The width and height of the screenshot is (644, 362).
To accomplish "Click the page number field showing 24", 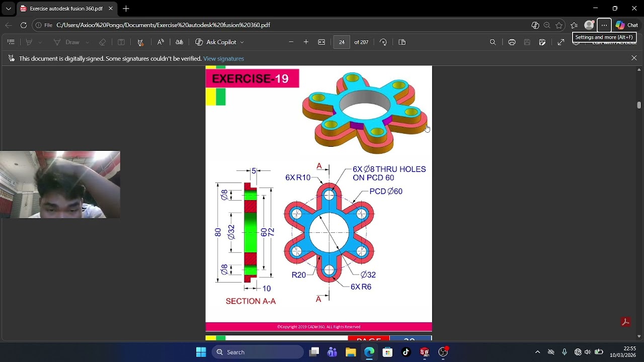I will point(342,42).
